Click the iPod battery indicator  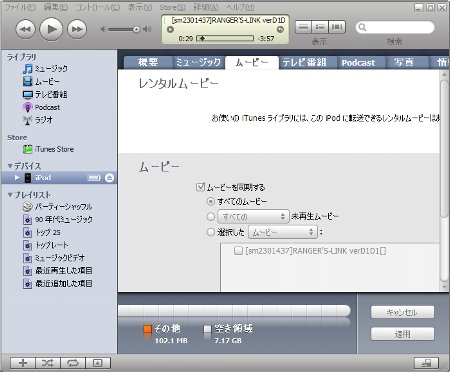coord(94,178)
